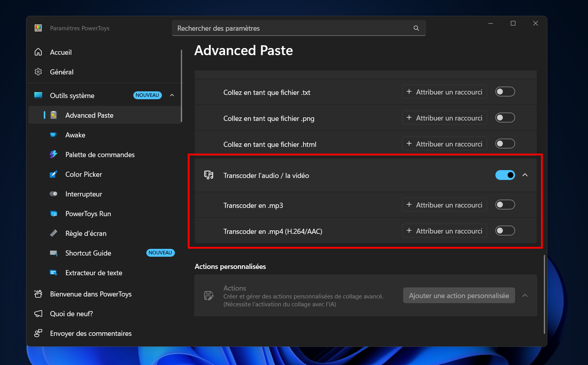Click the Actions personnalisées paste icon
The width and height of the screenshot is (588, 365).
click(x=209, y=295)
